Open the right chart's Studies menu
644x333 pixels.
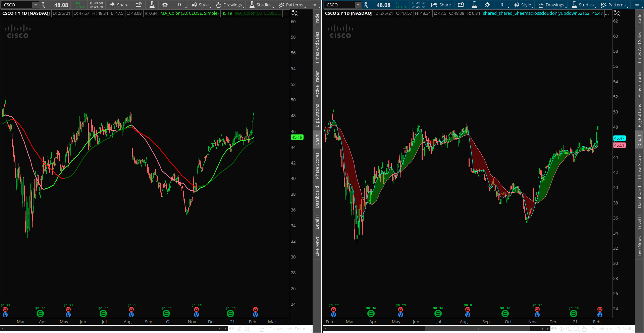click(x=584, y=5)
